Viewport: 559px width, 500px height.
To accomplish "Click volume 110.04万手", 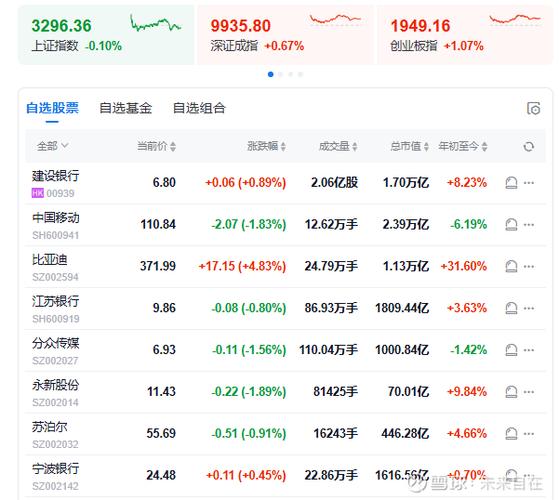I will click(x=328, y=350).
